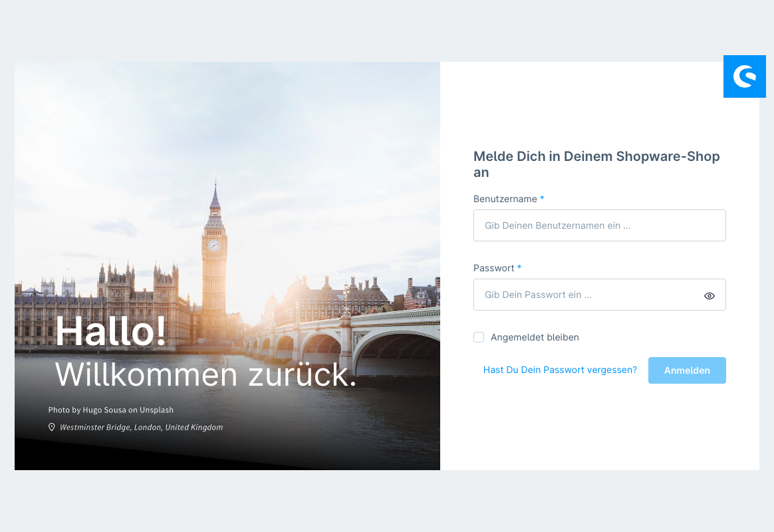Click the required asterisk next to Benutzername

click(542, 198)
